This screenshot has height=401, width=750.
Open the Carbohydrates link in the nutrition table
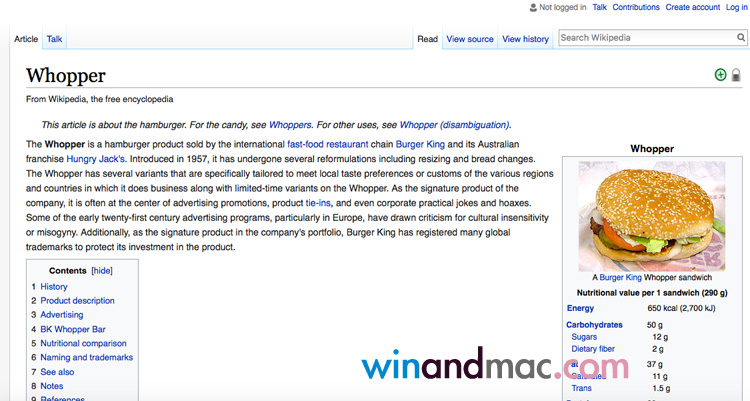click(594, 325)
